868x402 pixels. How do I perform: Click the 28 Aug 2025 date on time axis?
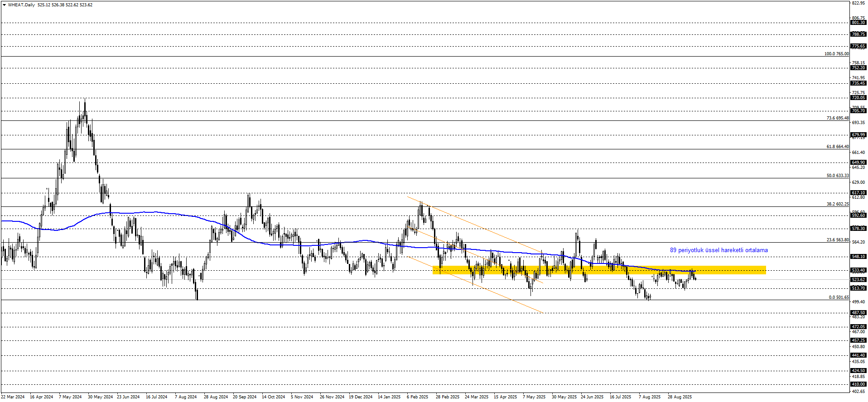click(680, 397)
